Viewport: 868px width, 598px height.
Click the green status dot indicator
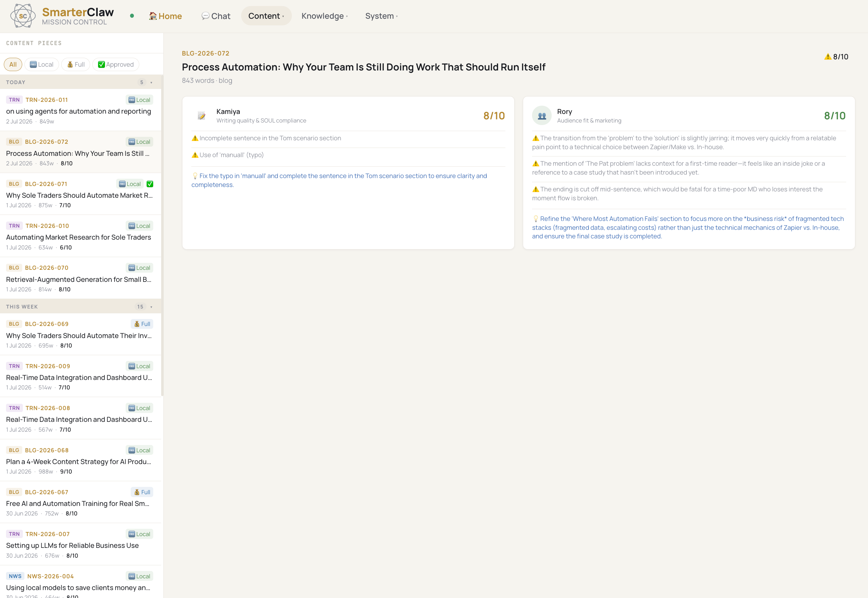(132, 16)
